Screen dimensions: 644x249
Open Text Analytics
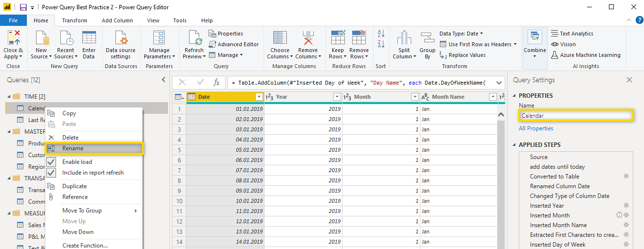click(572, 34)
